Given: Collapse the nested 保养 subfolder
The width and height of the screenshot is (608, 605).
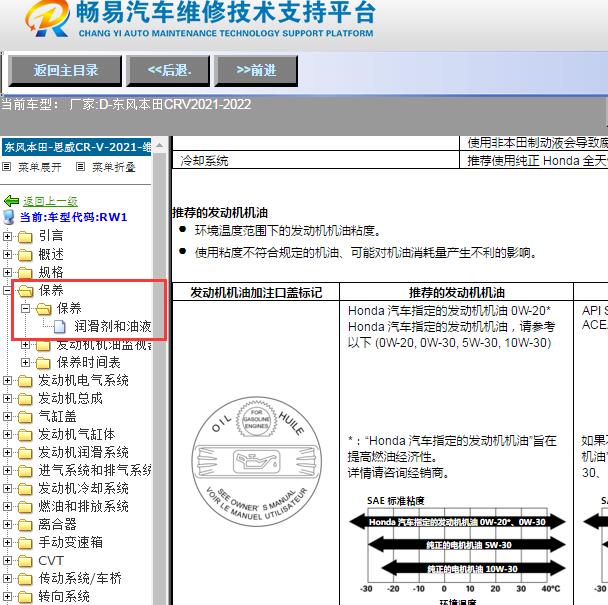Looking at the screenshot, I should click(25, 308).
